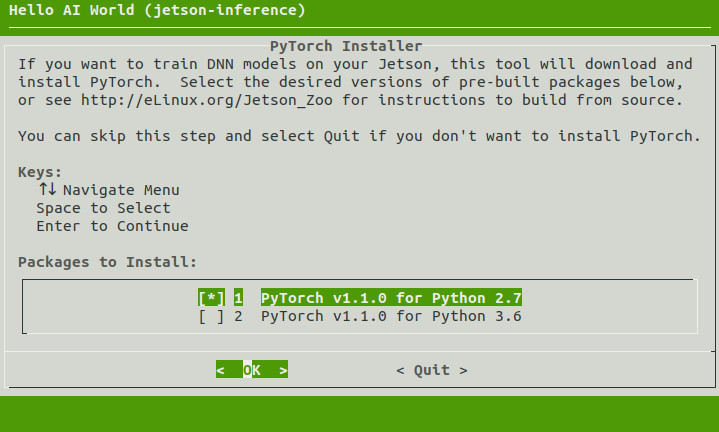Click the 'Hello AI World (jetson-inference)' header
Screen dimensions: 719x432
tap(157, 10)
